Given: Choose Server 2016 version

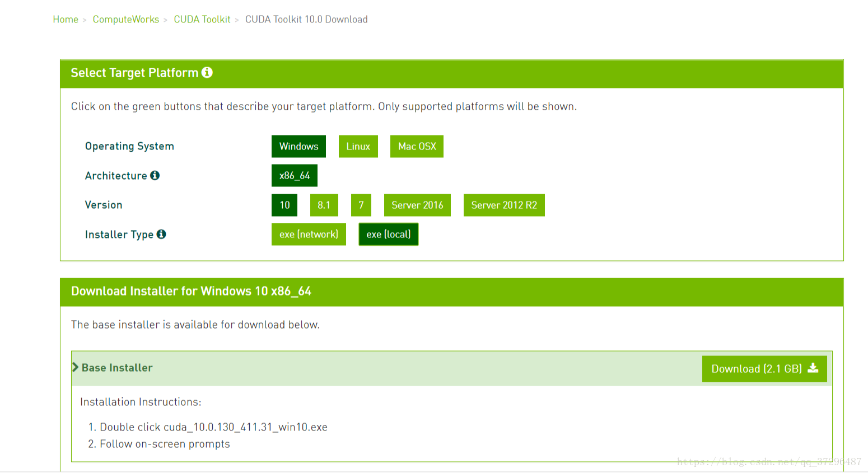Looking at the screenshot, I should coord(417,205).
